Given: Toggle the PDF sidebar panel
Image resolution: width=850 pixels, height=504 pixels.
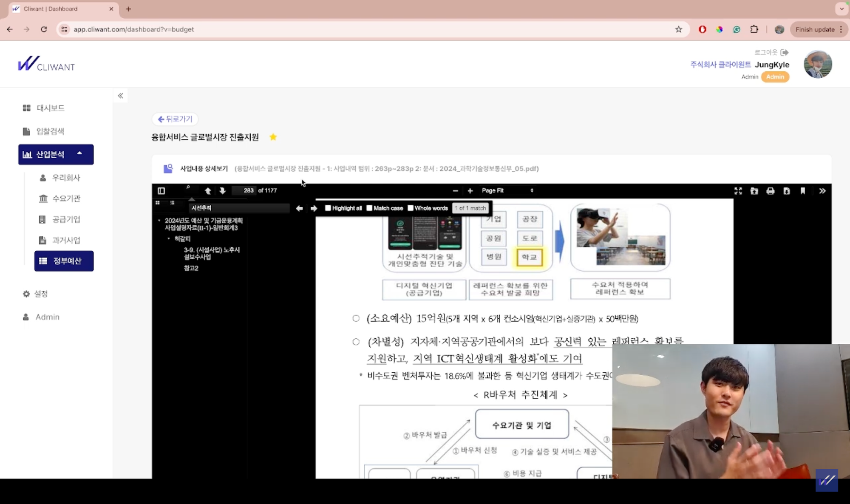Looking at the screenshot, I should [x=161, y=191].
